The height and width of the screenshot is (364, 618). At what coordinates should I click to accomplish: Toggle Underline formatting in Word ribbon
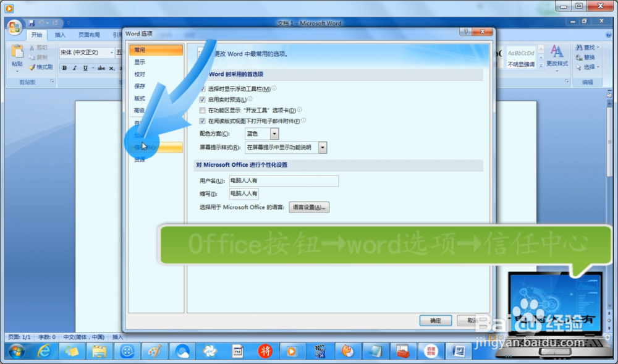point(85,68)
